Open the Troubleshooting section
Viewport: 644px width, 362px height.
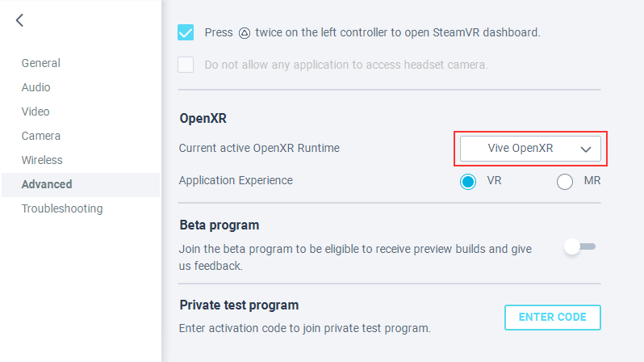tap(62, 208)
